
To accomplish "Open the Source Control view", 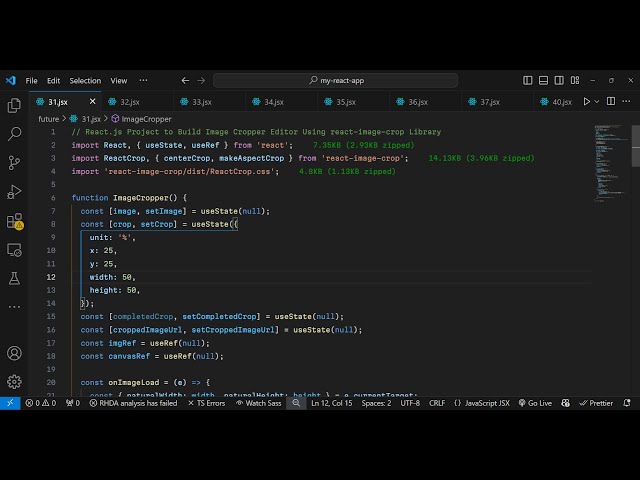I will click(14, 162).
